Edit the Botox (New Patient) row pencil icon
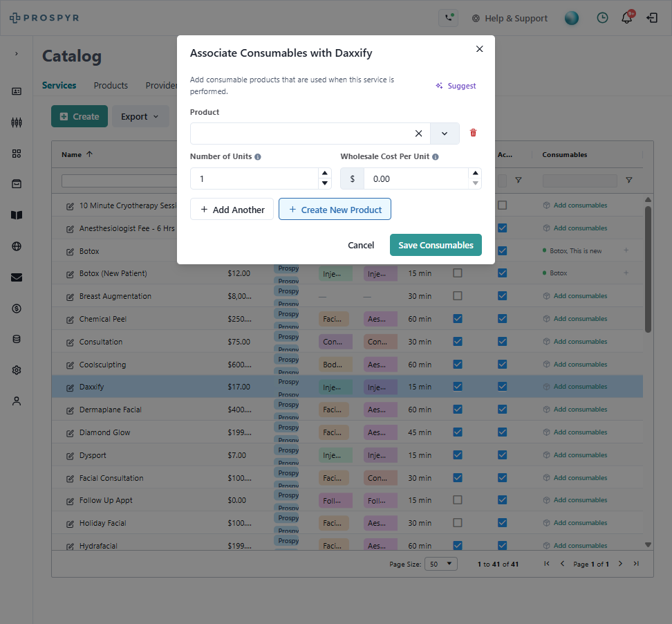Viewport: 672px width, 624px height. tap(70, 274)
